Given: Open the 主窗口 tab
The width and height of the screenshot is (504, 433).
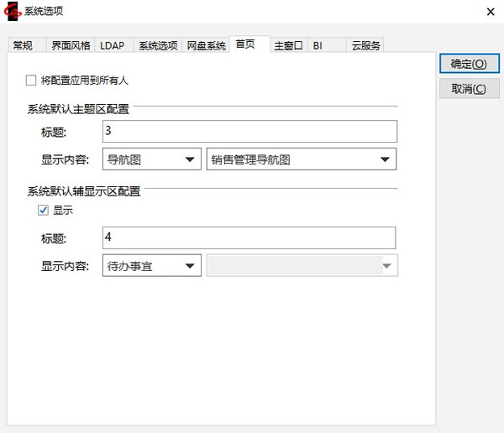Looking at the screenshot, I should pos(288,46).
